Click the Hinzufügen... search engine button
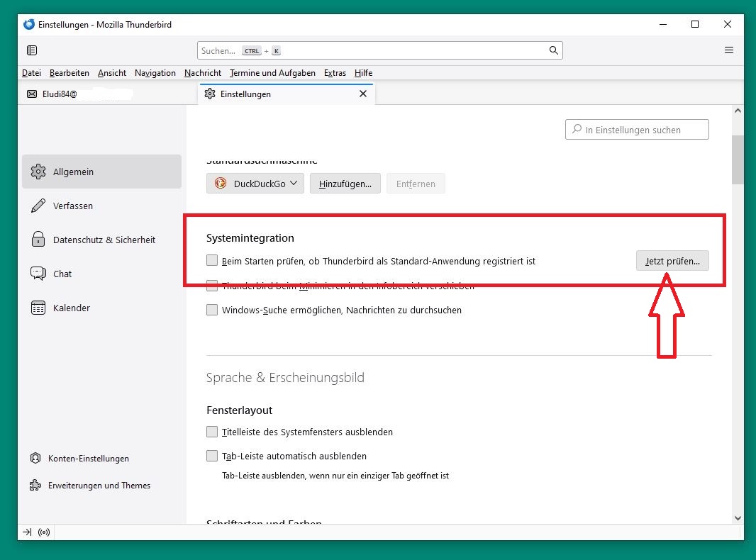Image resolution: width=756 pixels, height=560 pixels. [345, 184]
